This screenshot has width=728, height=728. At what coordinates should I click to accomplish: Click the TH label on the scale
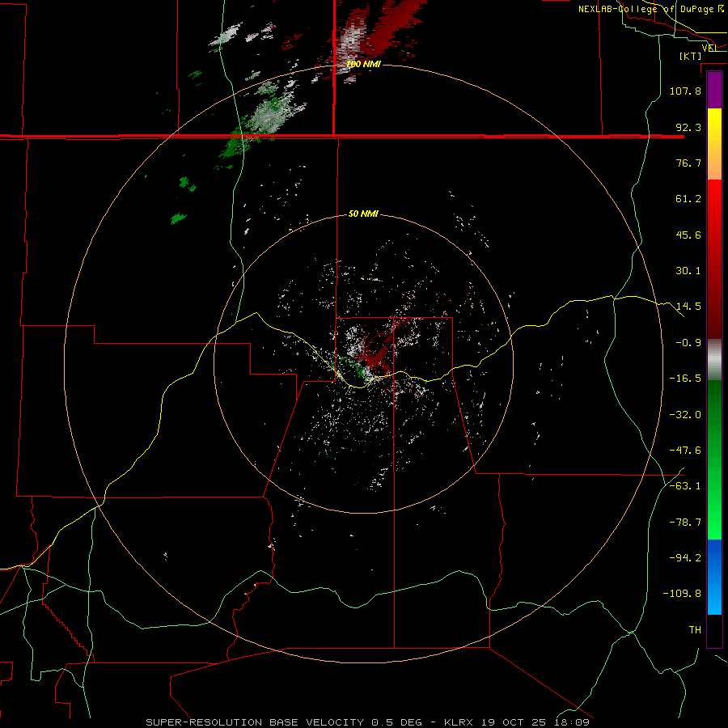click(x=695, y=629)
